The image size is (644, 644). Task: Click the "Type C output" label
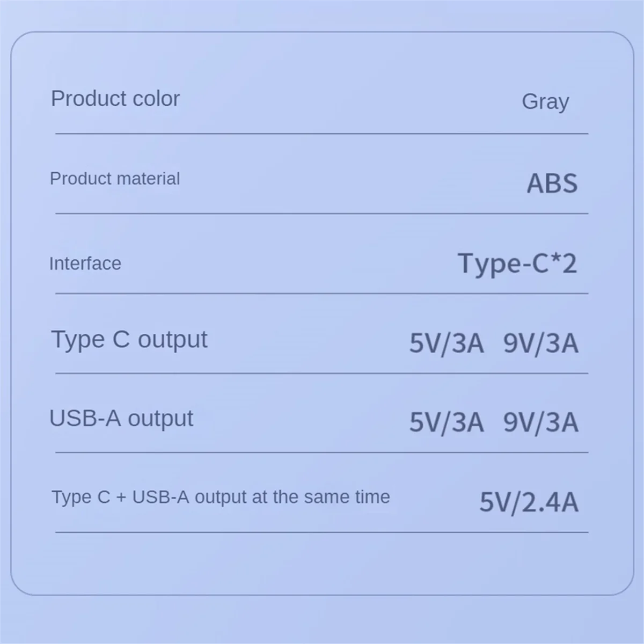(x=129, y=340)
